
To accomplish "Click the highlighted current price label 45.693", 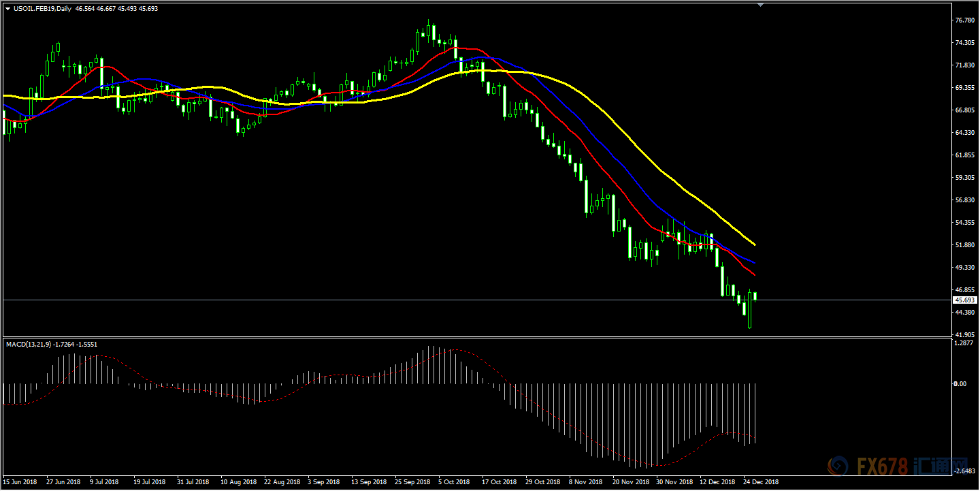I will pos(966,300).
